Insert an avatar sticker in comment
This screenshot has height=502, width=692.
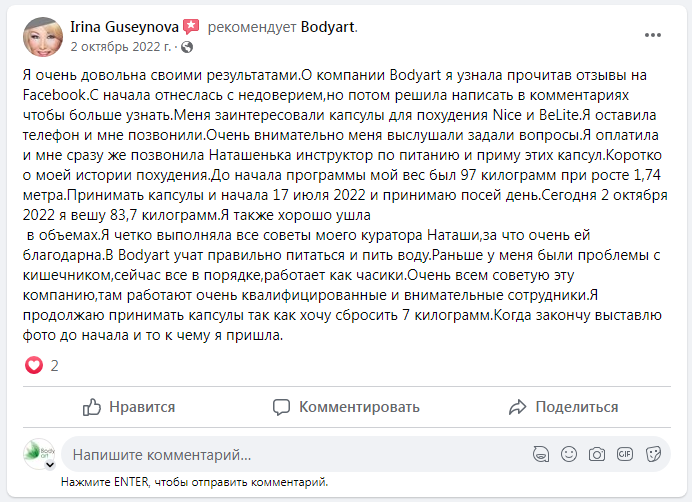pos(541,454)
